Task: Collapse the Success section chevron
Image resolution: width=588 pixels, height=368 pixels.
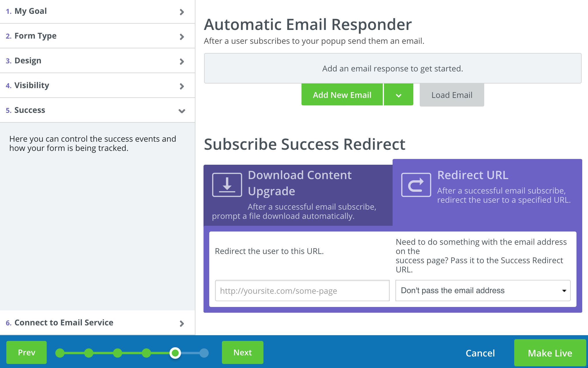Action: [x=182, y=111]
